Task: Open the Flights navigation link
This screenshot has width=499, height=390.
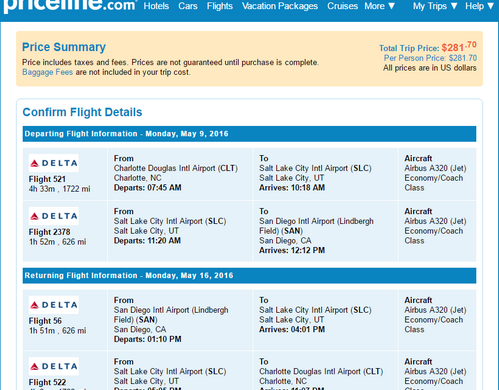Action: pyautogui.click(x=220, y=6)
